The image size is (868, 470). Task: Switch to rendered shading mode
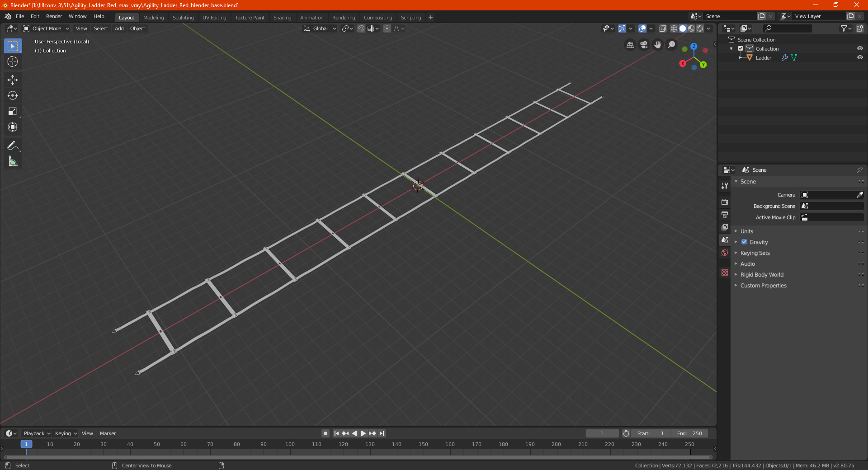click(x=700, y=28)
